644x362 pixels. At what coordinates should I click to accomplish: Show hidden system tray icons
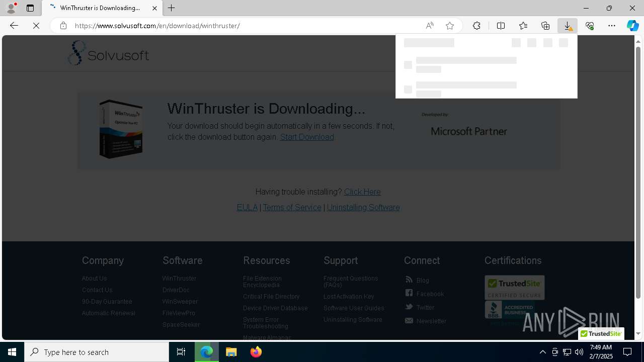click(x=542, y=352)
